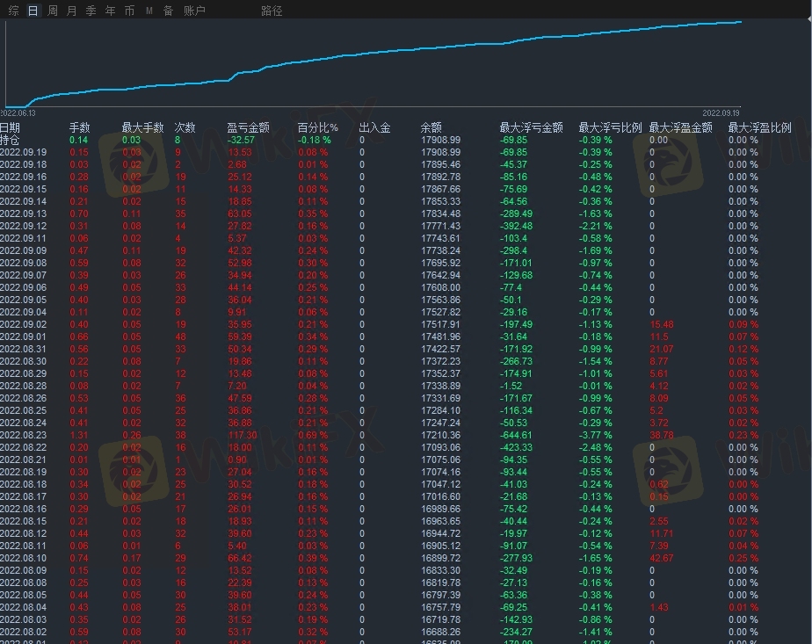
Task: Select the 年 yearly tab
Action: pos(110,11)
